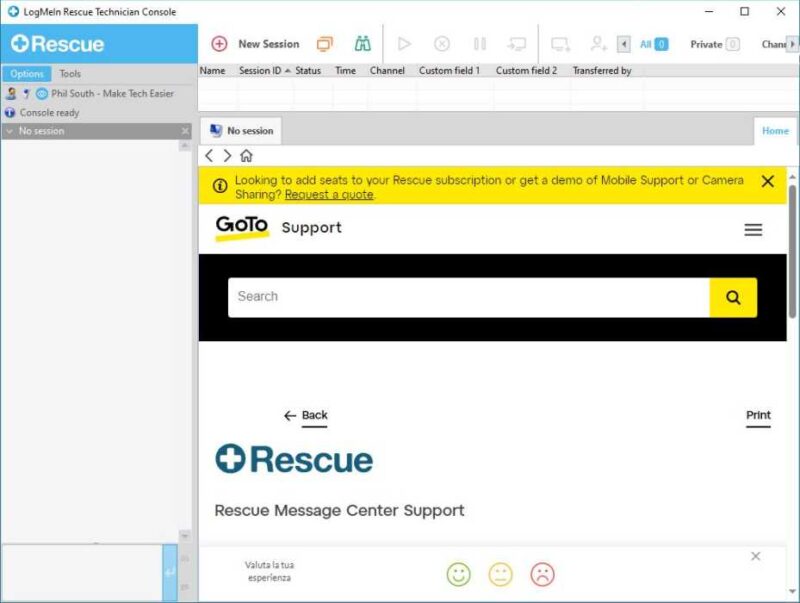Screen dimensions: 800x603
Task: Click the pause session icon
Action: [x=478, y=44]
